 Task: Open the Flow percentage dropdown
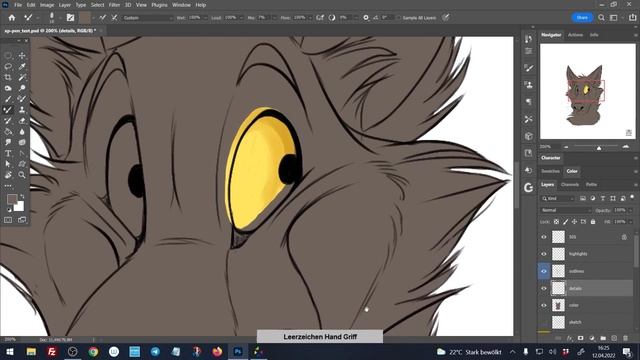pos(310,18)
